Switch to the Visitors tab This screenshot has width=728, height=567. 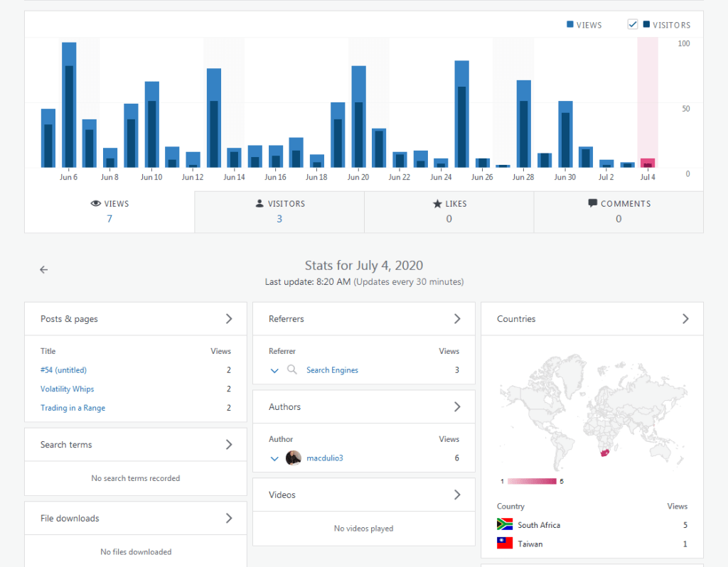click(279, 212)
